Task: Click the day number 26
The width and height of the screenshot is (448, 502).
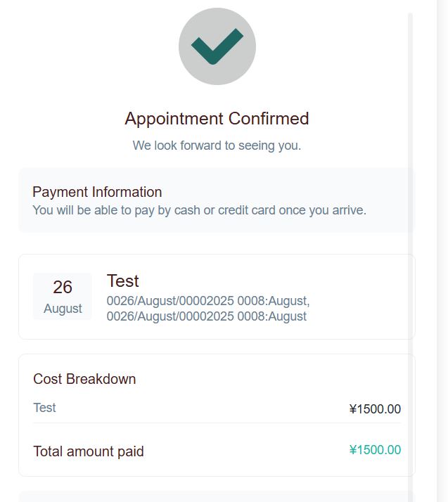Action: click(x=63, y=287)
